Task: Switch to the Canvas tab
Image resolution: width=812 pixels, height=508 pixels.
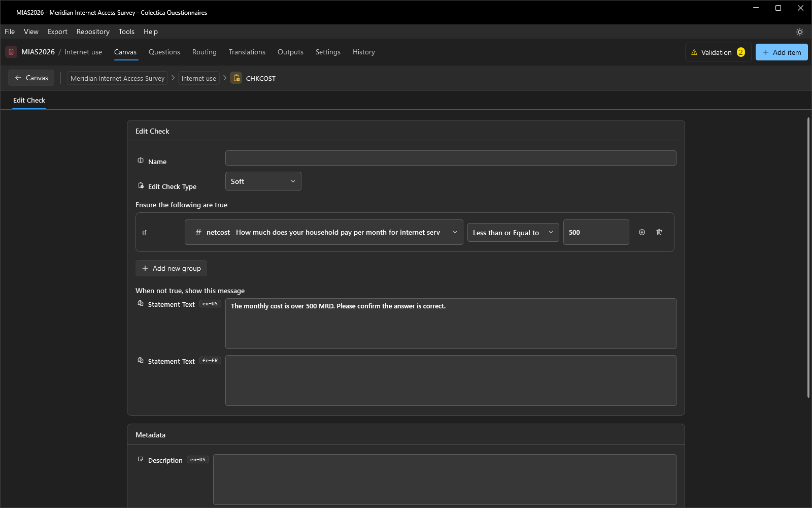Action: (x=125, y=52)
